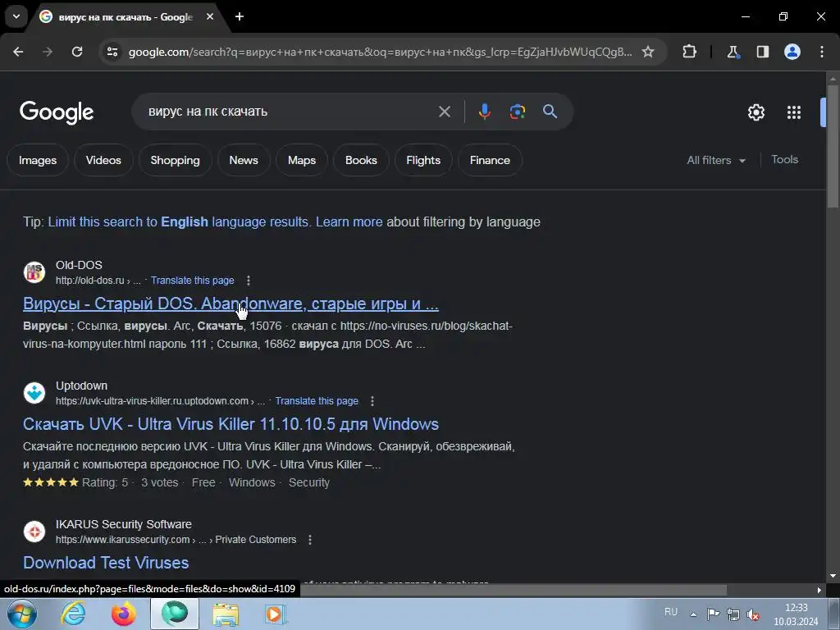Screen dimensions: 840x630
Task: Open the network tray icon
Action: point(733,614)
